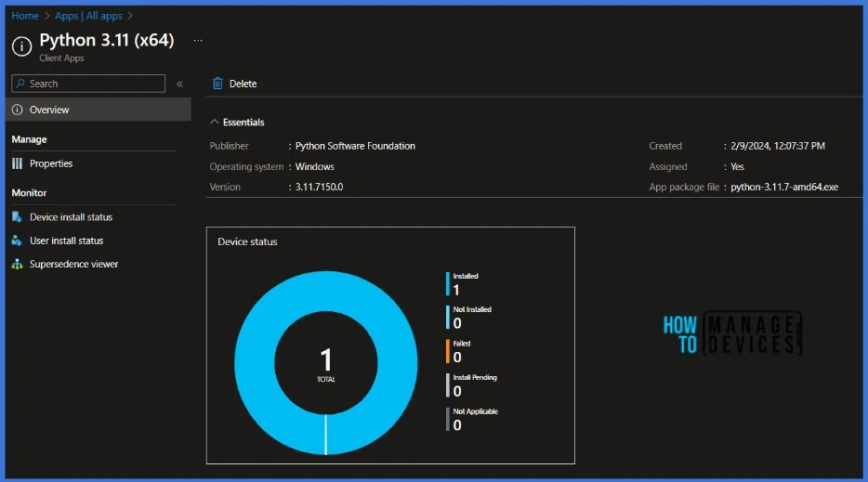868x482 pixels.
Task: Click the Device install status icon
Action: tap(17, 217)
